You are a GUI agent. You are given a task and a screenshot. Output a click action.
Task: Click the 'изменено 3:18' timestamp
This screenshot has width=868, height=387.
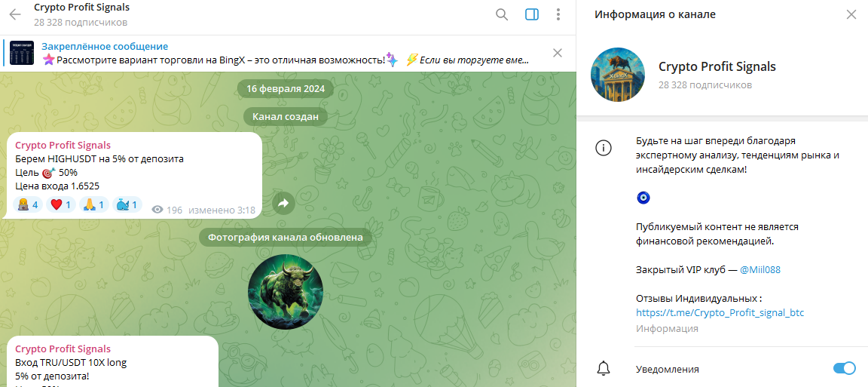tap(222, 210)
